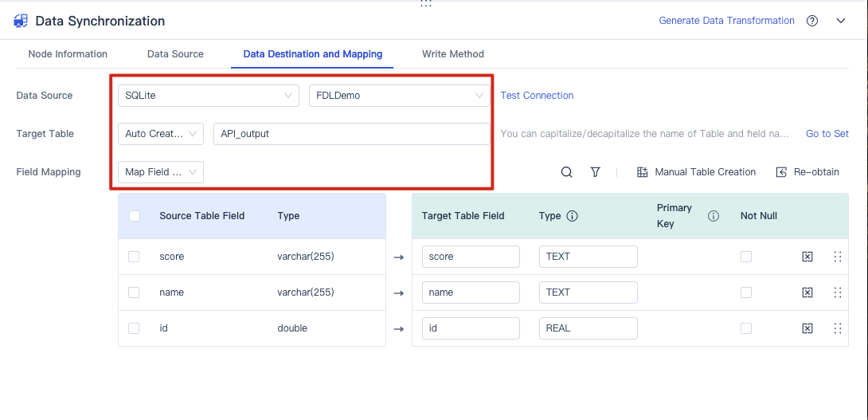Click the Manual Table Creation button
This screenshot has width=868, height=420.
tap(696, 172)
